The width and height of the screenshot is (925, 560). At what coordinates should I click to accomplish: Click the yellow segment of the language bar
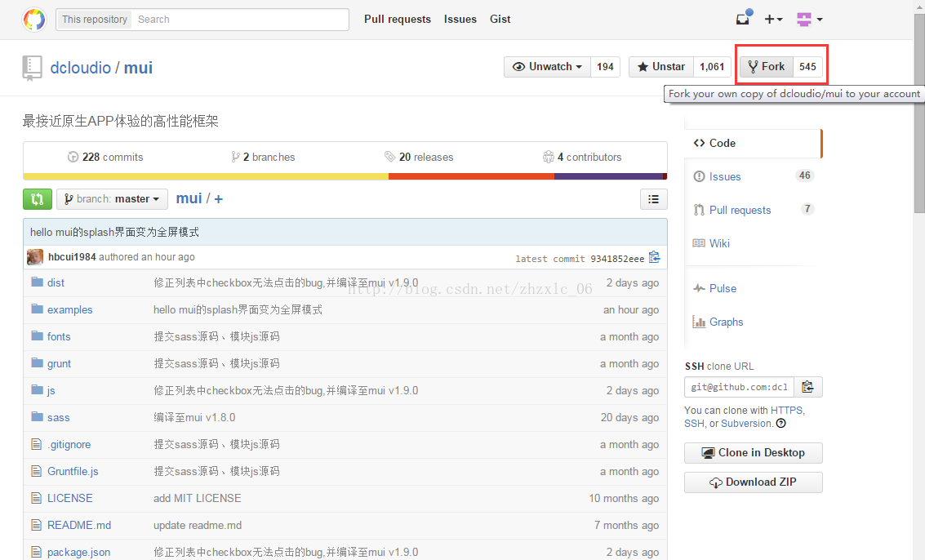pyautogui.click(x=206, y=176)
